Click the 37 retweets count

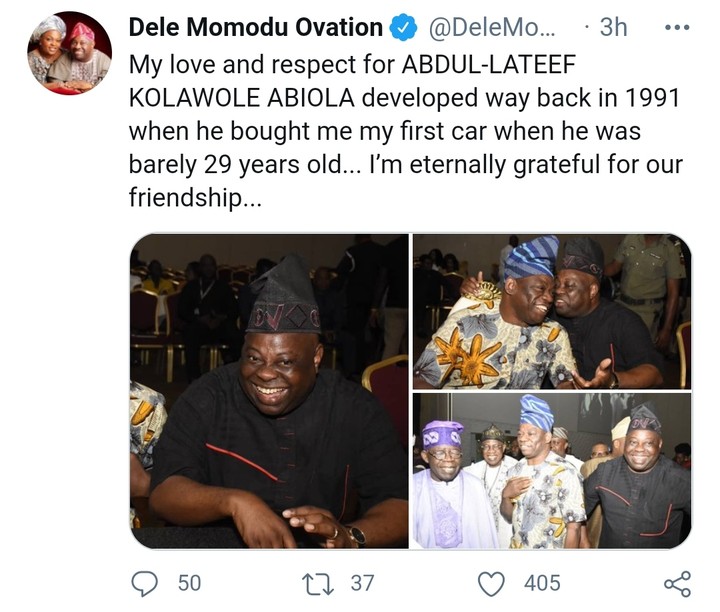tap(363, 582)
